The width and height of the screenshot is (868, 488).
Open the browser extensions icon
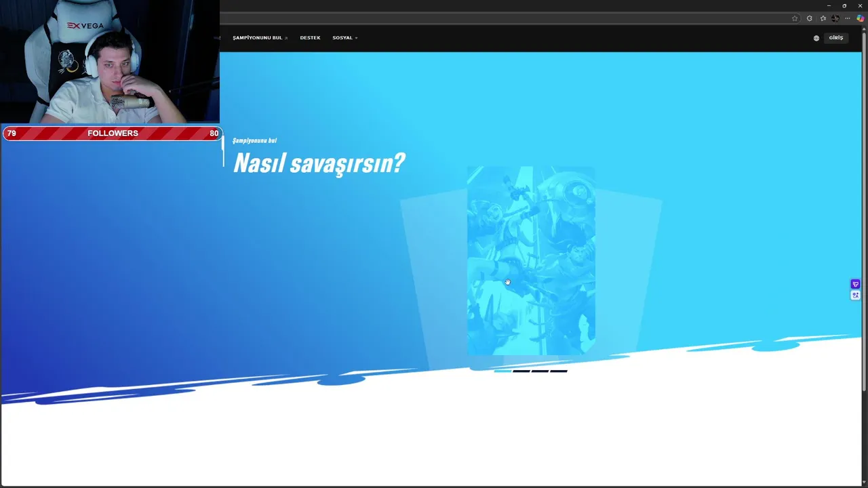pyautogui.click(x=810, y=18)
